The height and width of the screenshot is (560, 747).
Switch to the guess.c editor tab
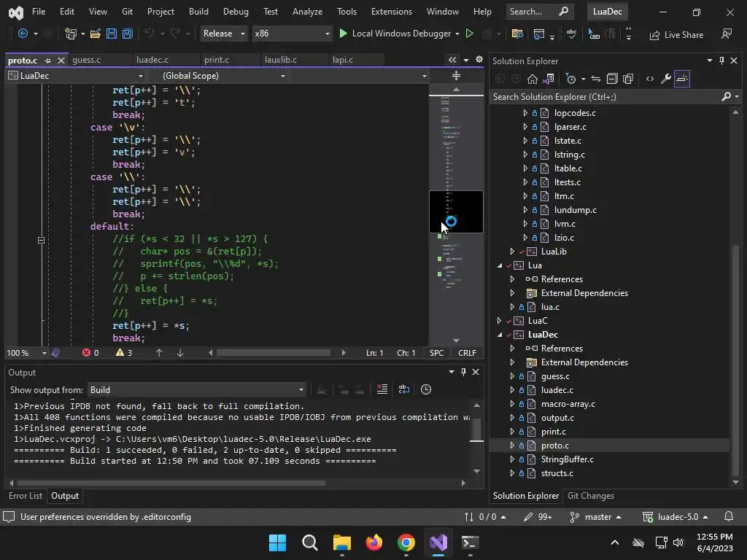(86, 60)
